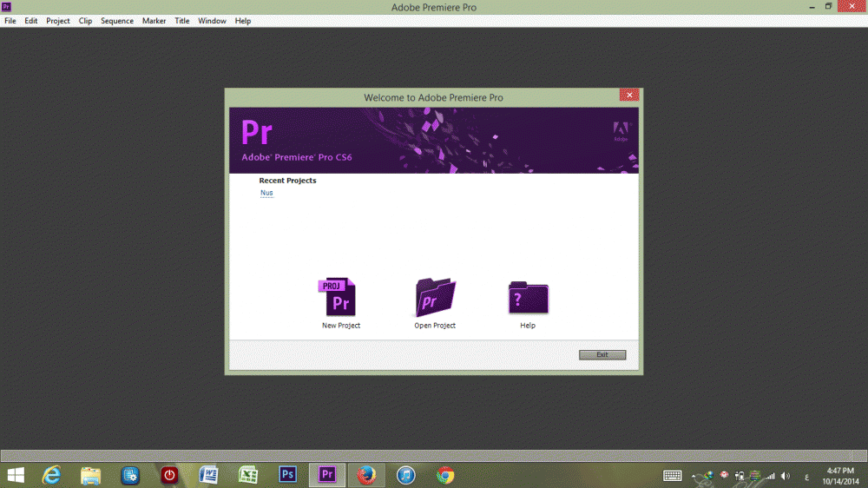The image size is (868, 488).
Task: Click the volume speaker icon in system tray
Action: [x=785, y=476]
